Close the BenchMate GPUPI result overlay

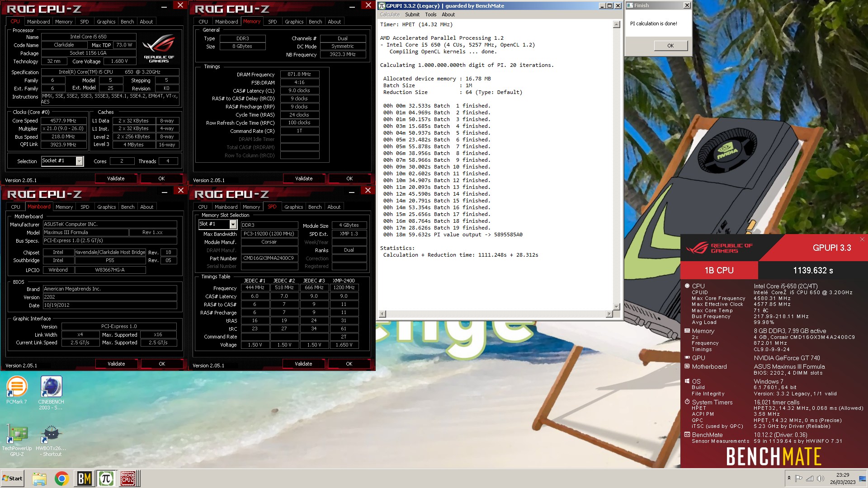point(862,239)
